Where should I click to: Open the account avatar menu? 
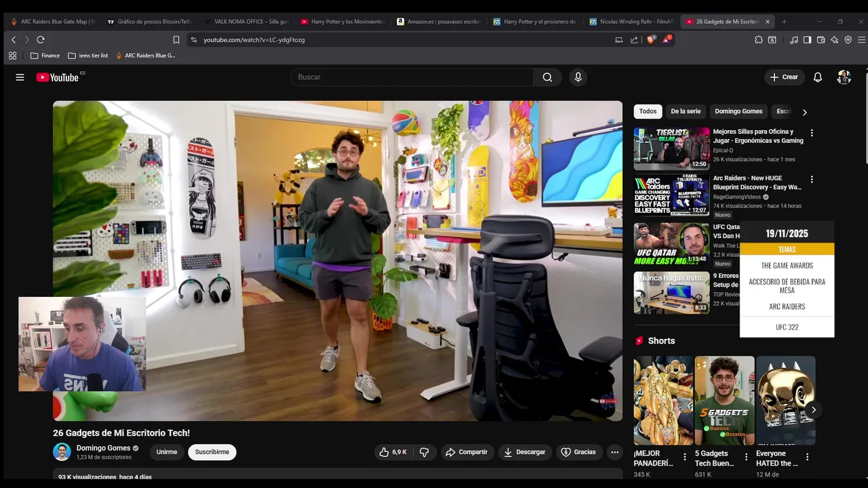[844, 77]
